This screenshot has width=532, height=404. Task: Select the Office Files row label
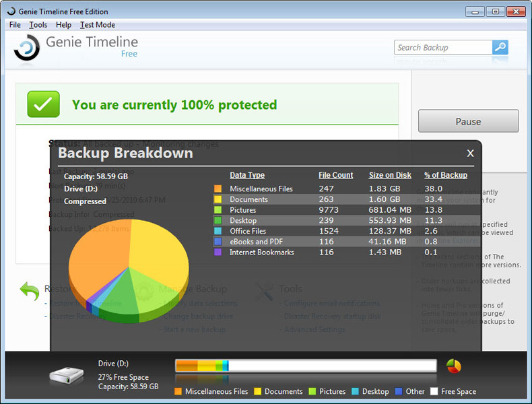tap(248, 231)
